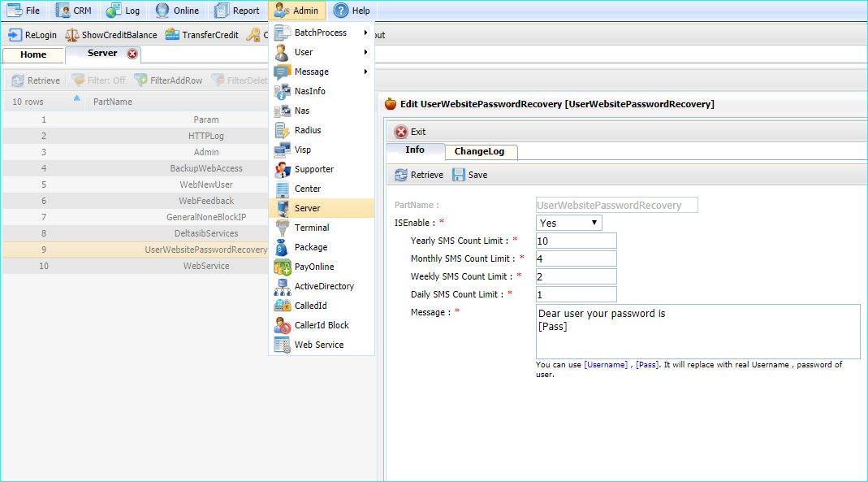Go to the Home tab
Viewport: 868px width, 482px height.
tap(33, 54)
